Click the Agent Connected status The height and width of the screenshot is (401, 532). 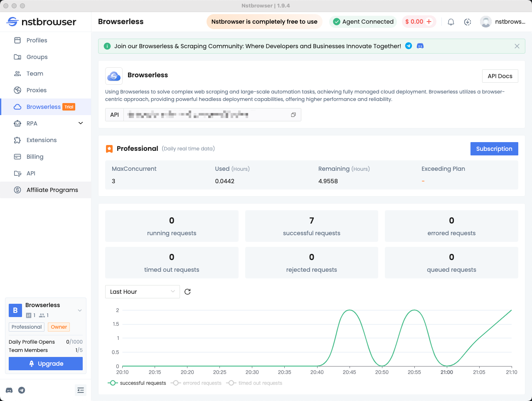(x=363, y=22)
